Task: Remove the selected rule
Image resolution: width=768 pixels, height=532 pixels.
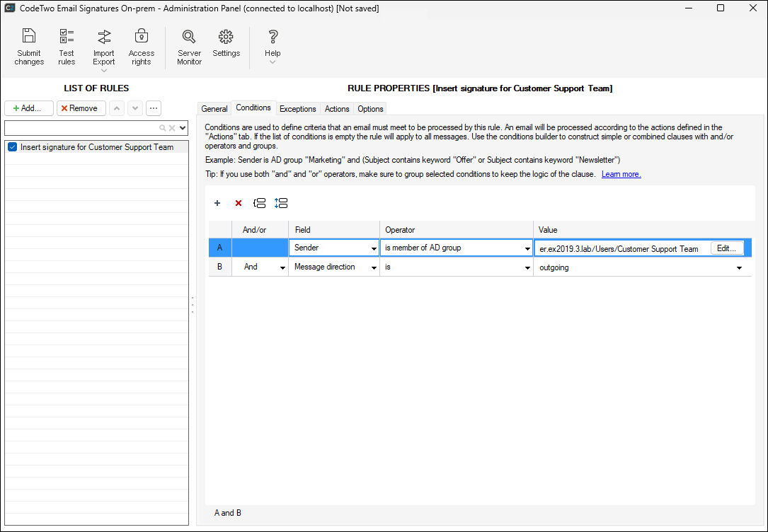Action: (x=81, y=108)
